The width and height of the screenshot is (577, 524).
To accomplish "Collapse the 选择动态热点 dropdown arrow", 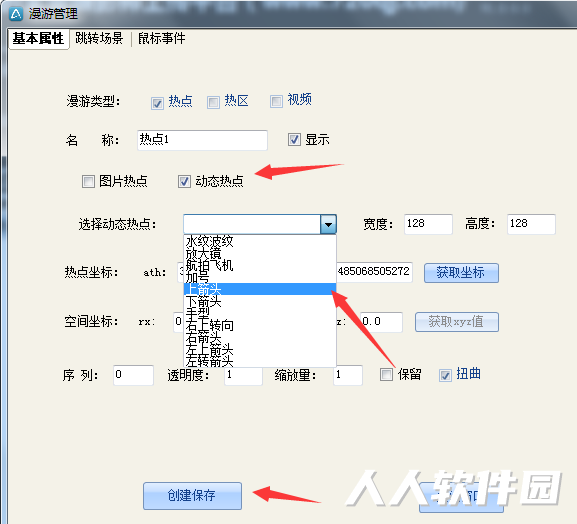I will click(328, 224).
